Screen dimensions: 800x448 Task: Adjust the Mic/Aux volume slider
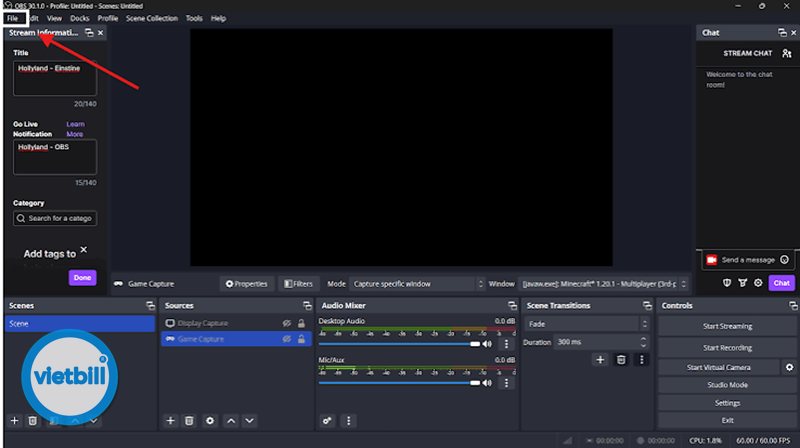399,383
